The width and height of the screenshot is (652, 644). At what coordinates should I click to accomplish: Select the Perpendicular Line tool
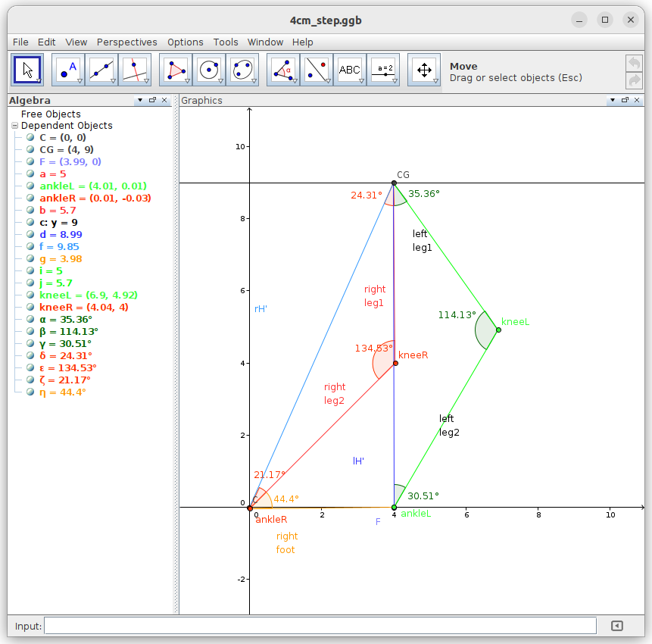coord(135,70)
